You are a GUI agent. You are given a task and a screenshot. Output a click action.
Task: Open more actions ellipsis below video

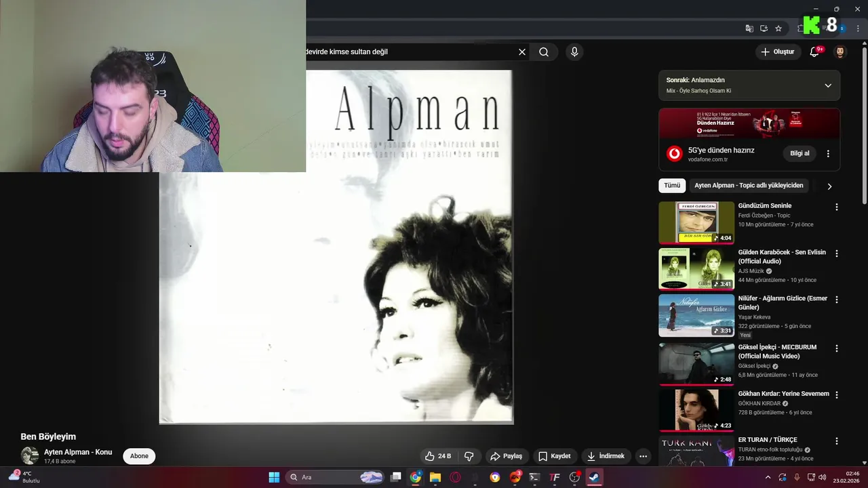tap(643, 456)
